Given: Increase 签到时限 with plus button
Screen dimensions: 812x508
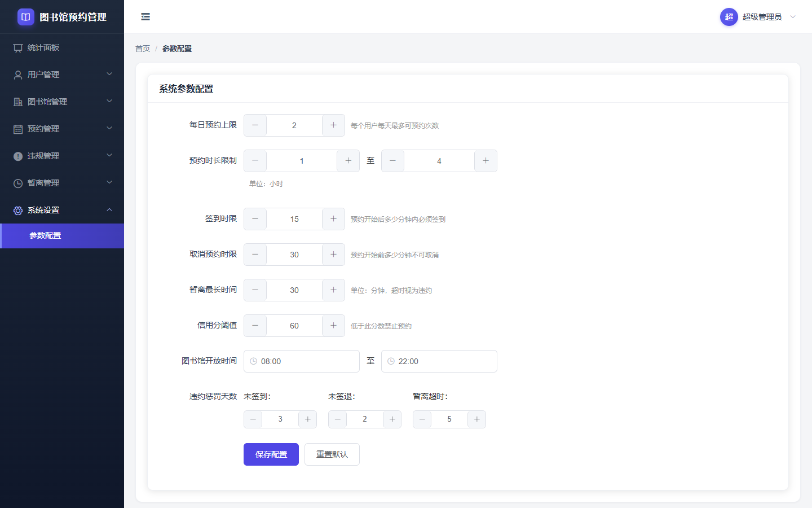Looking at the screenshot, I should click(333, 219).
